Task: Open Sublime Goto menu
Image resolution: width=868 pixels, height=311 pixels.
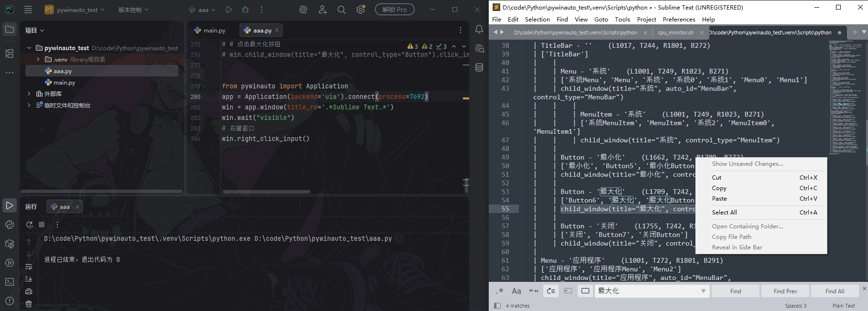Action: (x=601, y=19)
